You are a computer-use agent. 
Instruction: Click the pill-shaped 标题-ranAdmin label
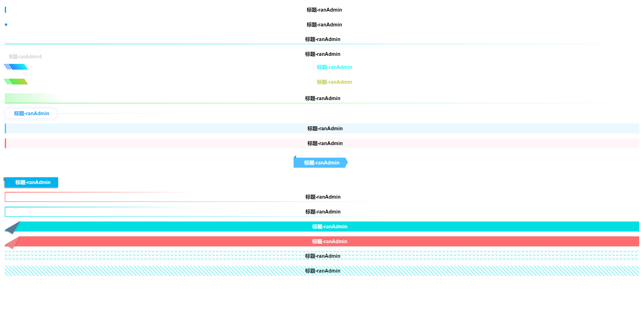(31, 113)
